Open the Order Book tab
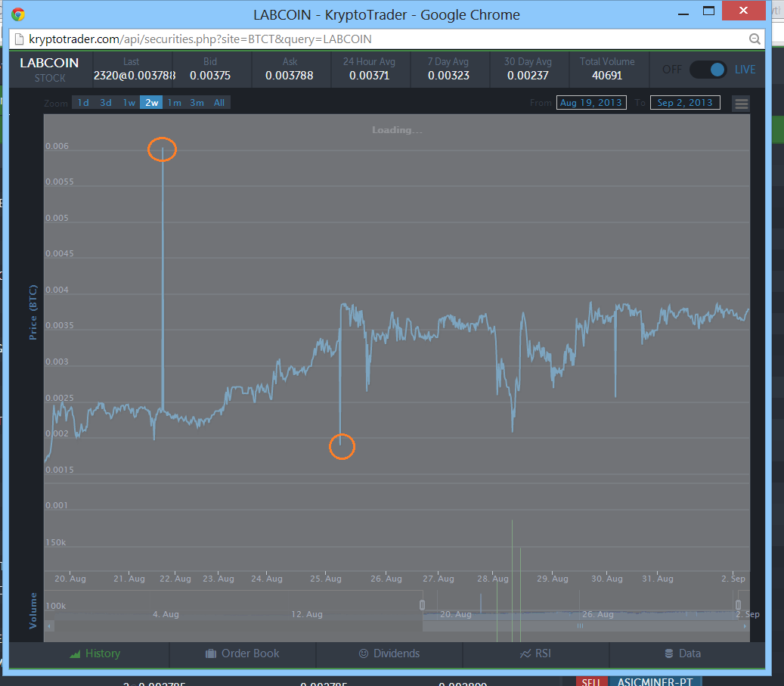This screenshot has width=784, height=686. pos(243,653)
